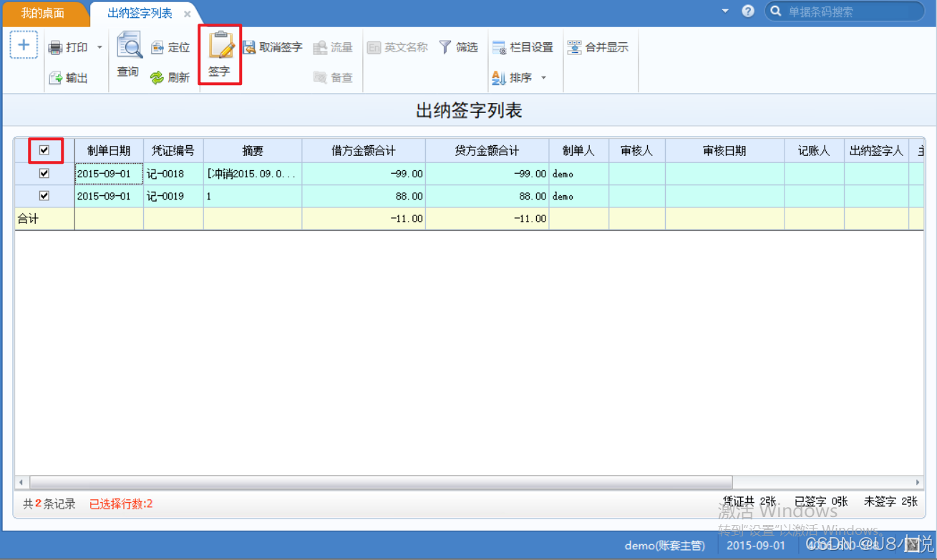Click the 记账人 column header
The width and height of the screenshot is (937, 560).
814,150
